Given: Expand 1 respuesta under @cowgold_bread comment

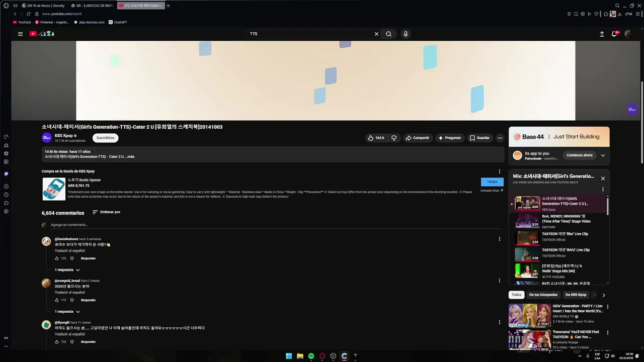Looking at the screenshot, I should tap(67, 312).
